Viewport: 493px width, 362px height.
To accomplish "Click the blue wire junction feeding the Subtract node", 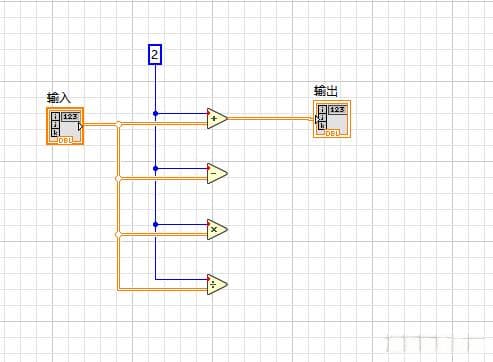I will click(x=155, y=169).
